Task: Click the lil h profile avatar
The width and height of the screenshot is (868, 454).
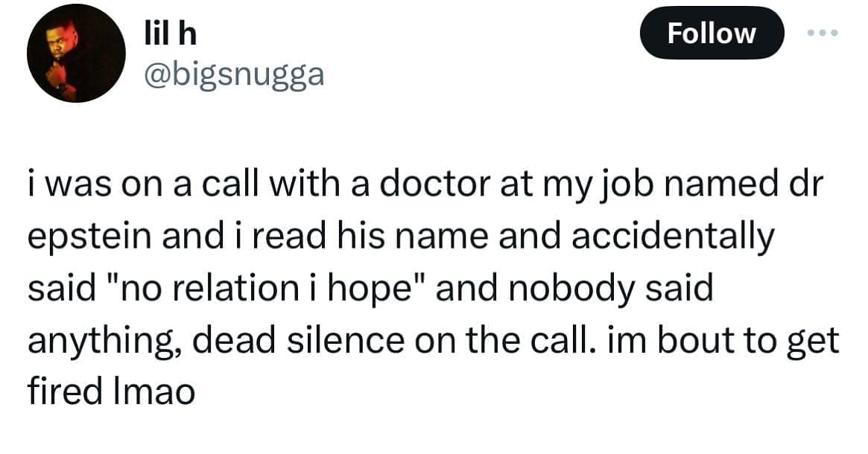Action: coord(76,53)
